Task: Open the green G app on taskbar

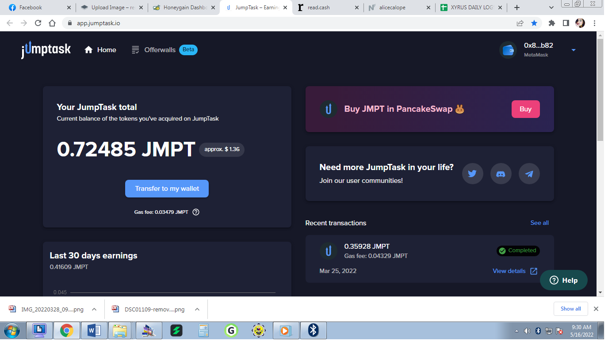Action: (231, 330)
